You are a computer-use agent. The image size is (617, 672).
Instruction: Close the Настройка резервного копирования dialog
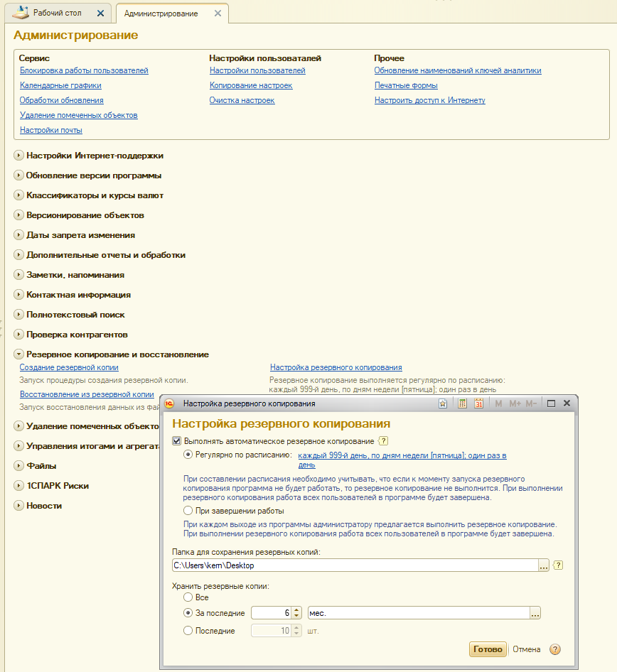pyautogui.click(x=567, y=403)
